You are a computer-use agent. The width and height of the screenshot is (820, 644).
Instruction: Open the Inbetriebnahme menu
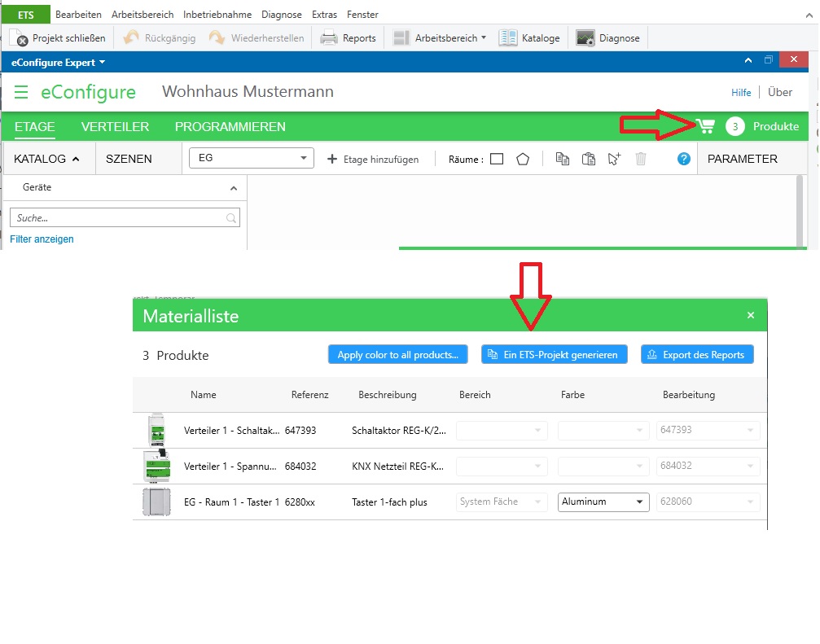point(217,15)
